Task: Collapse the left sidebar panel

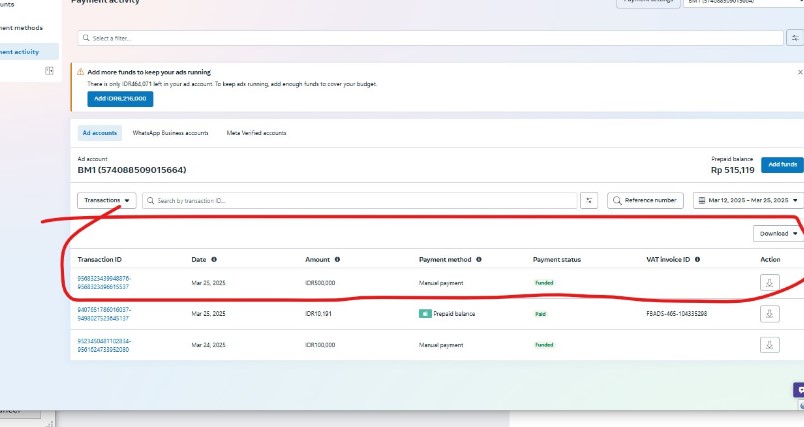Action: tap(48, 71)
